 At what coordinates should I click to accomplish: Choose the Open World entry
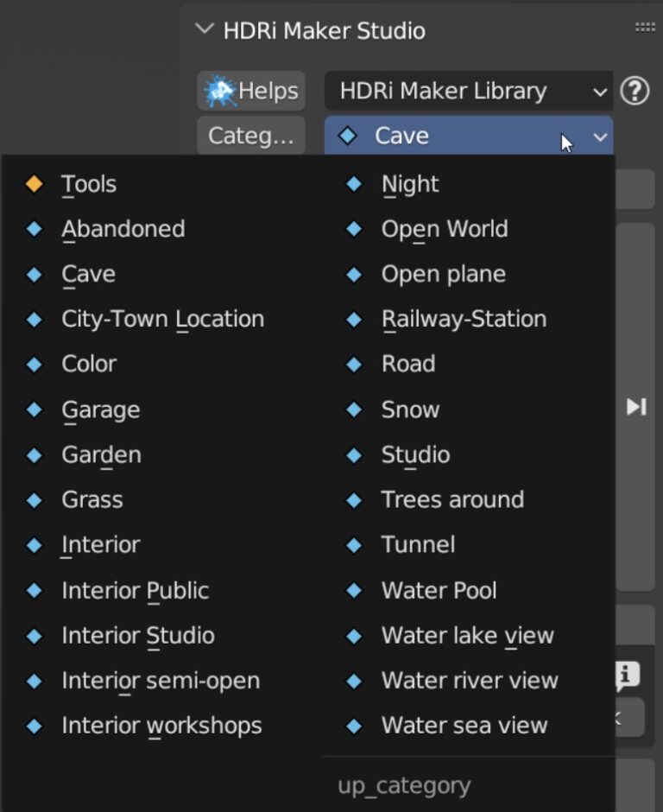click(x=445, y=228)
